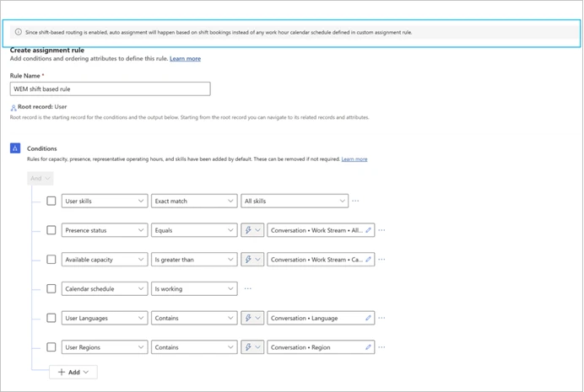
Task: Check the User skills condition checkbox
Action: click(x=51, y=201)
